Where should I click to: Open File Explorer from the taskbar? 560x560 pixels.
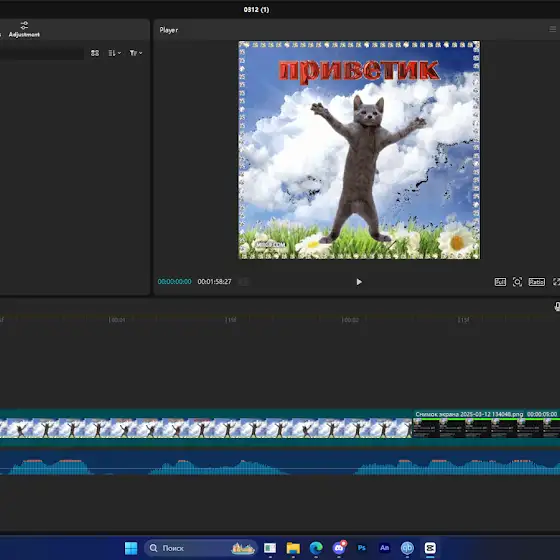coord(293,548)
